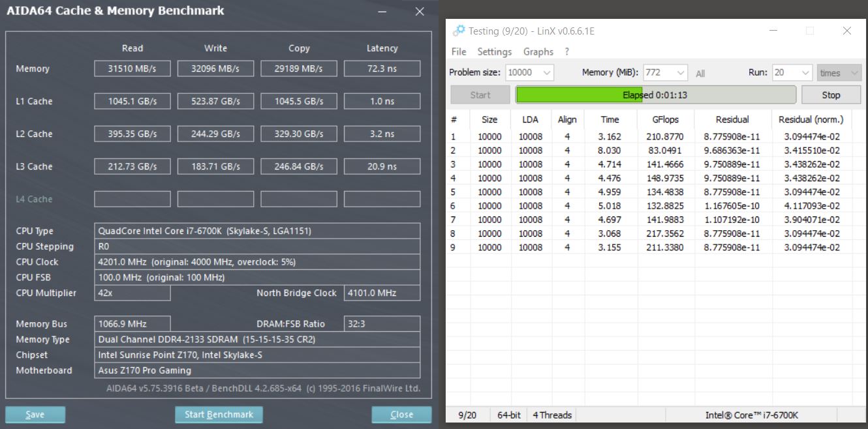This screenshot has width=868, height=429.
Task: Click the L3 Cache Copy value 246.84 GB/s
Action: tap(299, 166)
